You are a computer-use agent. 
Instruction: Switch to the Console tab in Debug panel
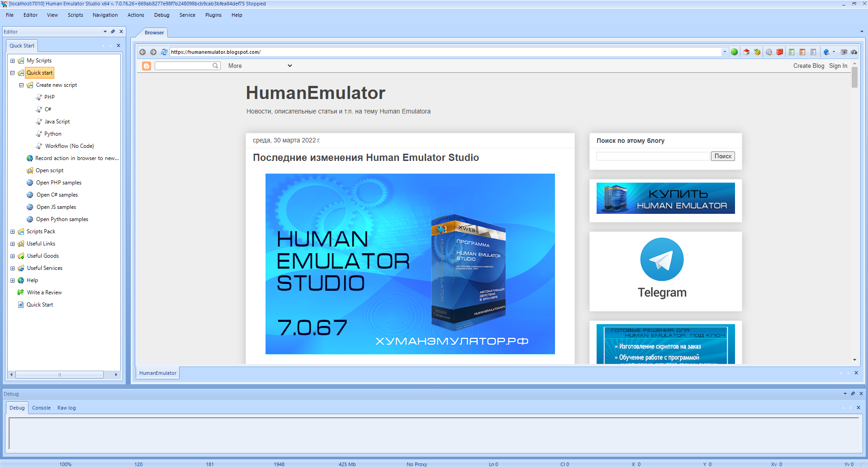[x=41, y=407]
